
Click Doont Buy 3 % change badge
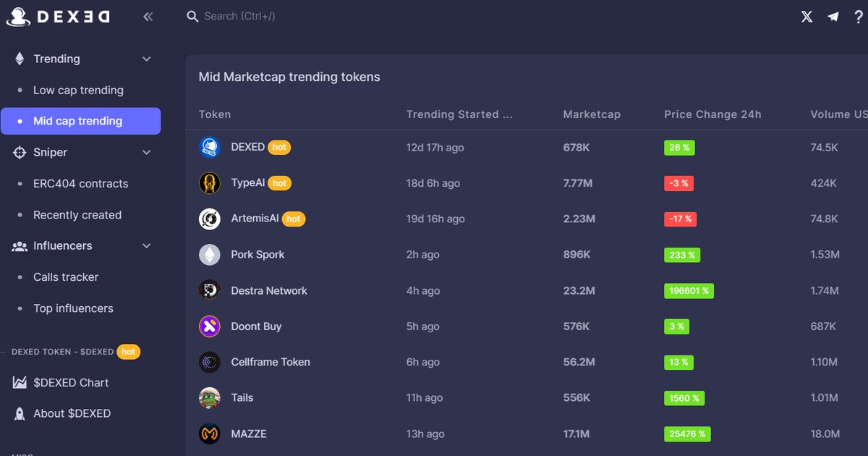(677, 326)
